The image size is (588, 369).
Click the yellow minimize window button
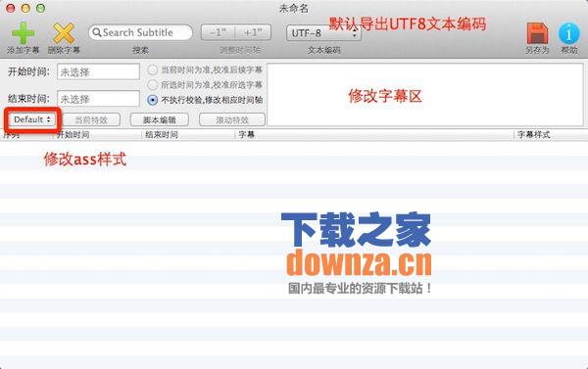click(25, 8)
